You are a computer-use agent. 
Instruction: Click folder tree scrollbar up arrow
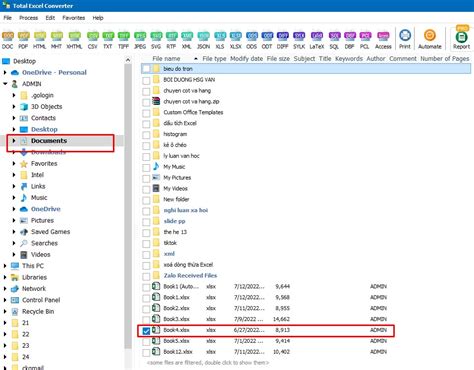[128, 60]
